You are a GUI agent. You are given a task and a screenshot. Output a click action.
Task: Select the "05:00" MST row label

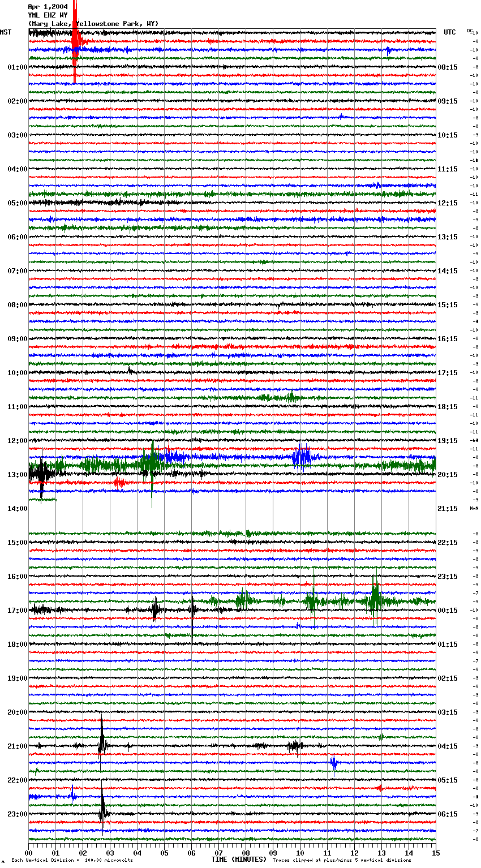18,203
